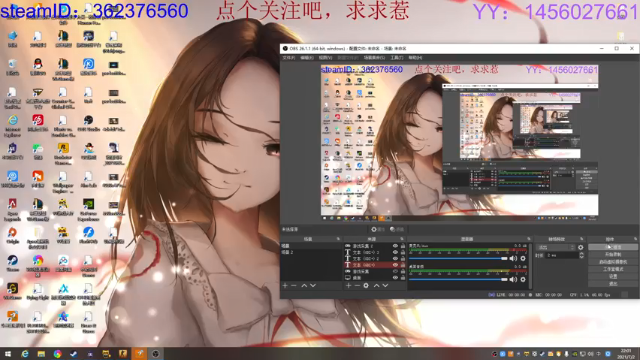Click the 开始录制 start recording button
The width and height of the screenshot is (640, 360).
(613, 254)
